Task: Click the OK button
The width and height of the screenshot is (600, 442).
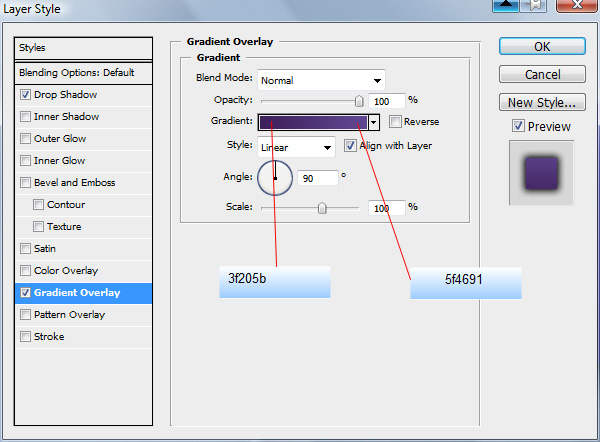Action: point(542,46)
